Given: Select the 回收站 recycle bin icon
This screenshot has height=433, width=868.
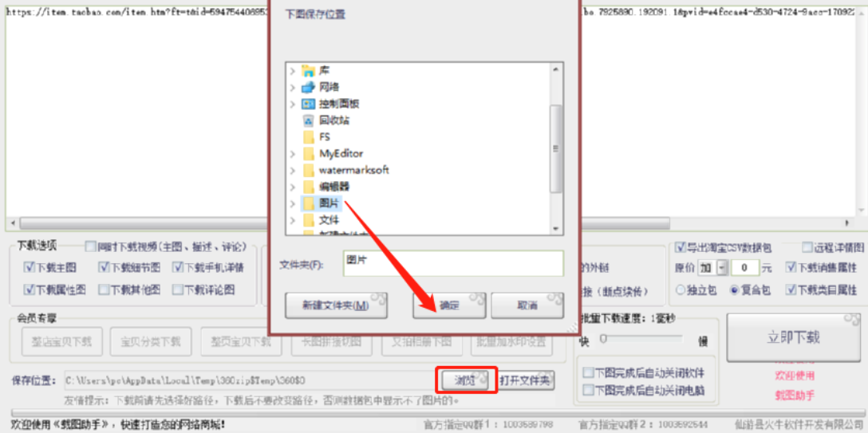Looking at the screenshot, I should click(x=308, y=120).
